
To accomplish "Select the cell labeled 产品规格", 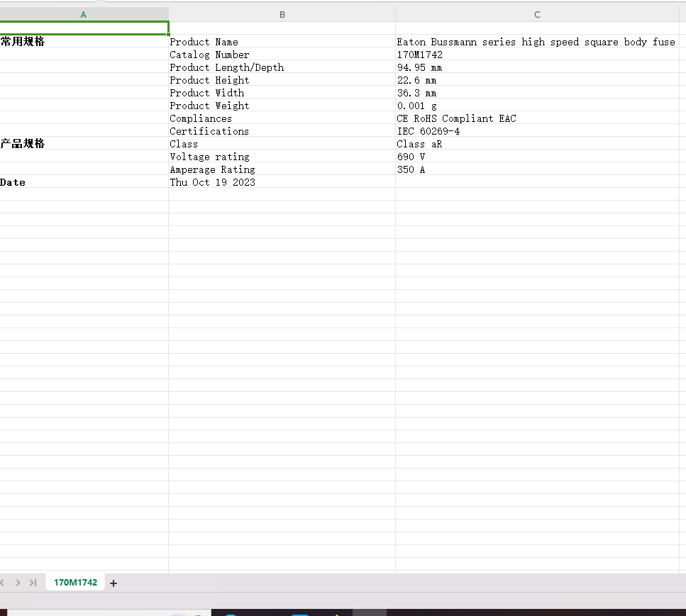I will [84, 143].
